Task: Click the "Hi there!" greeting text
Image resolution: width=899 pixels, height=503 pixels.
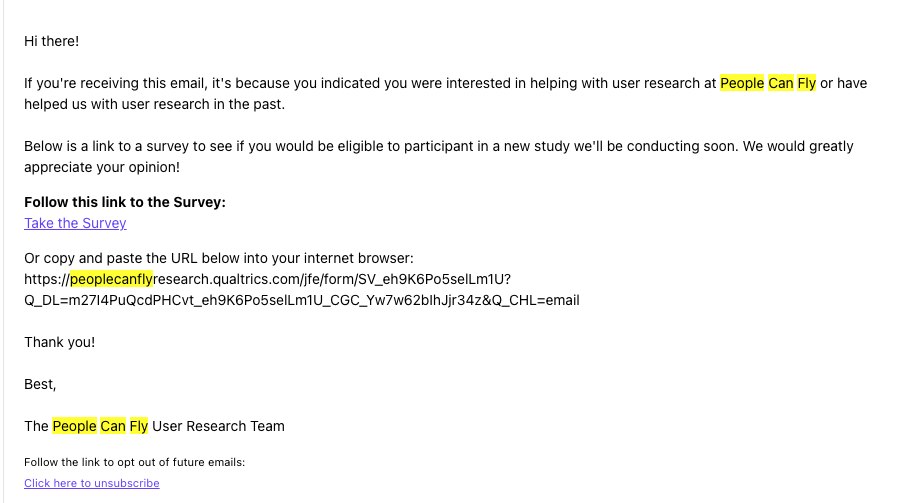Action: [x=51, y=41]
